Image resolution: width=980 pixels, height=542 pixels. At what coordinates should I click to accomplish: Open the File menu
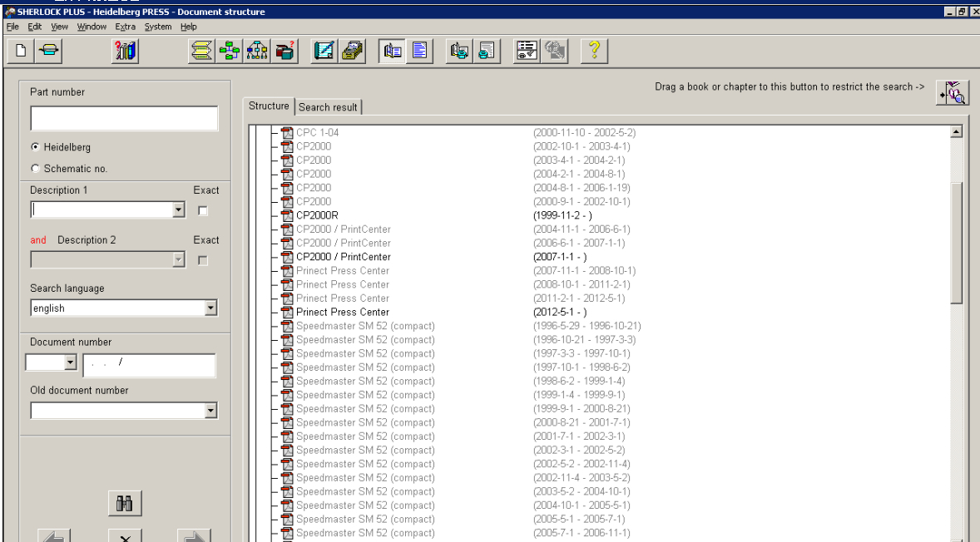pyautogui.click(x=12, y=27)
